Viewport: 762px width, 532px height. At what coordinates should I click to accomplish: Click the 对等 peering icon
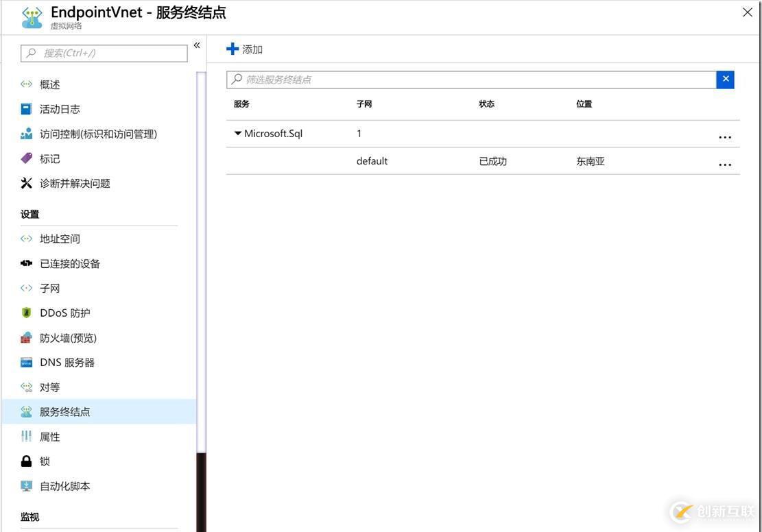(x=26, y=387)
